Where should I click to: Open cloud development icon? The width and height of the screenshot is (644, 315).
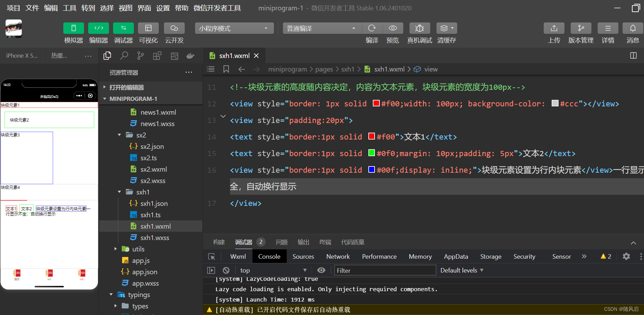(174, 28)
